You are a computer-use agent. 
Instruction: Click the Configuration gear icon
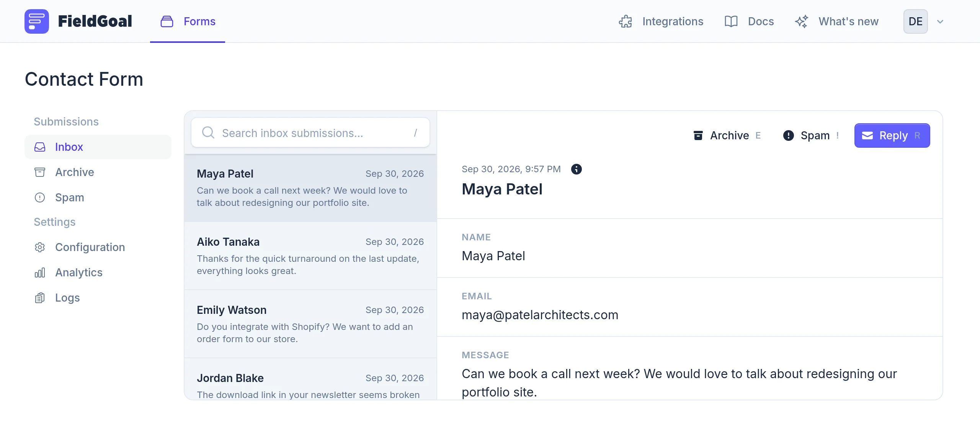click(40, 247)
